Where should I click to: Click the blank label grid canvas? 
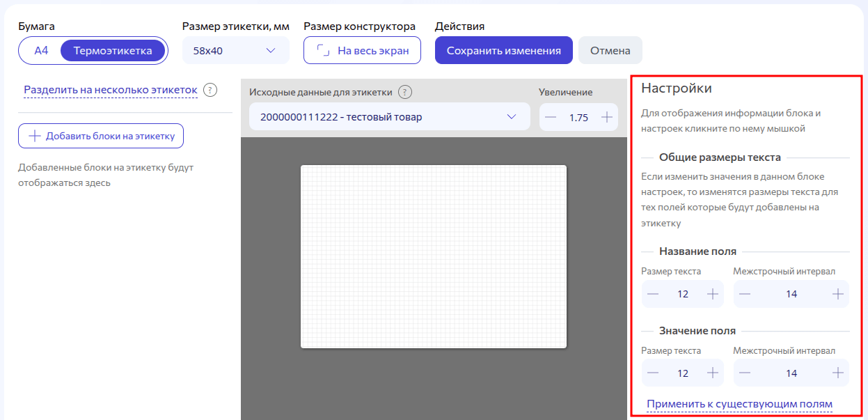click(433, 256)
